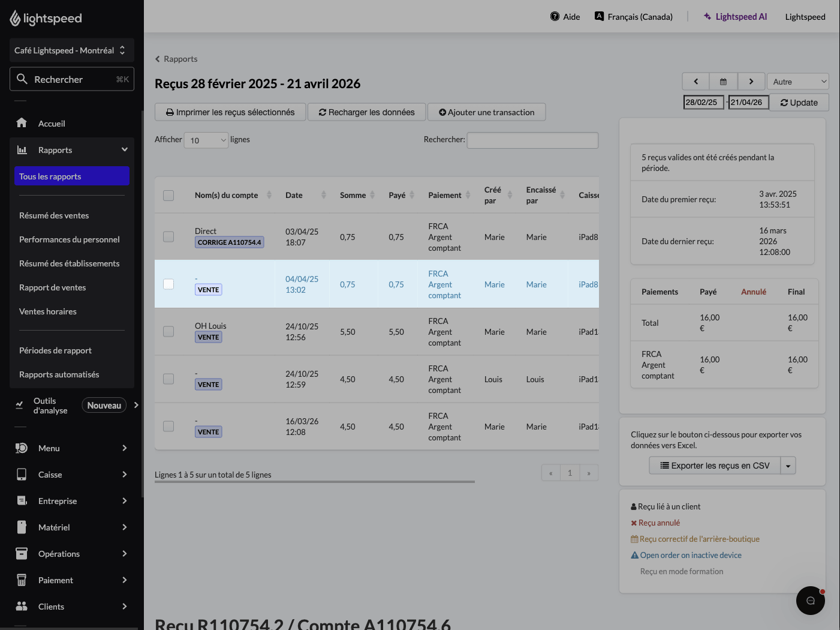Open Ventes horaires report

click(x=48, y=311)
